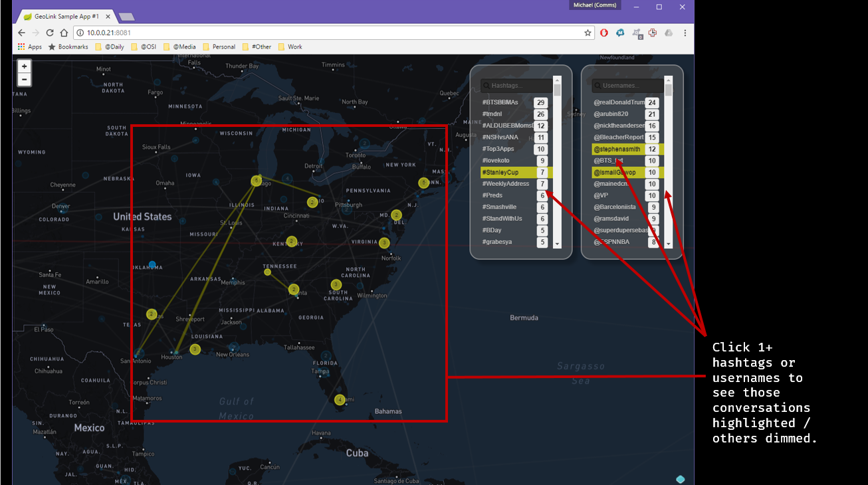Click the blue chat extension icon
This screenshot has height=485, width=868.
click(x=620, y=33)
